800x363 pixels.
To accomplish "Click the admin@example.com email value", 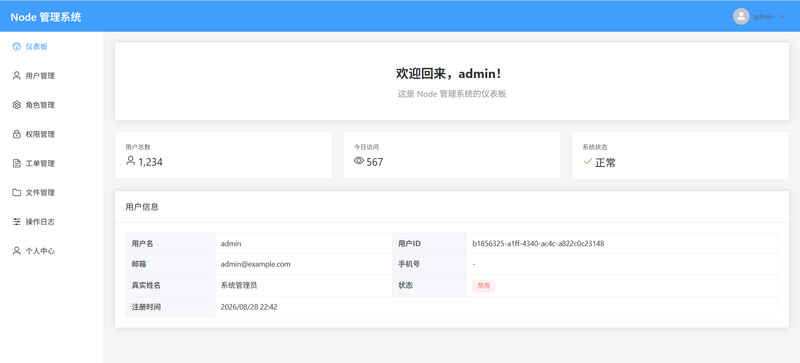I will 256,264.
